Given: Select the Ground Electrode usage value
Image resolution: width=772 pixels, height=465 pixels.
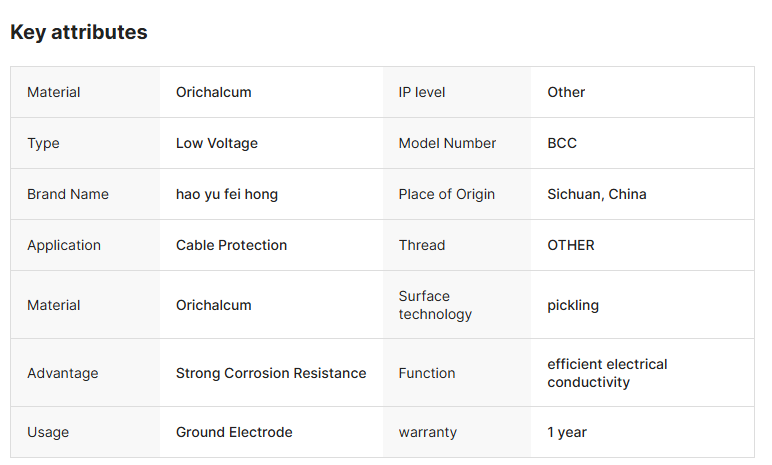Looking at the screenshot, I should (x=234, y=432).
